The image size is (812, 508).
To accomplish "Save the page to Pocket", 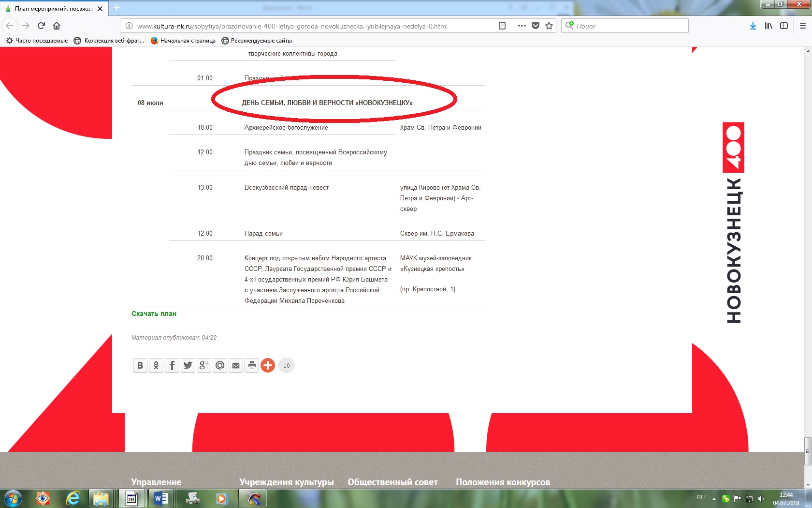I will click(x=536, y=26).
